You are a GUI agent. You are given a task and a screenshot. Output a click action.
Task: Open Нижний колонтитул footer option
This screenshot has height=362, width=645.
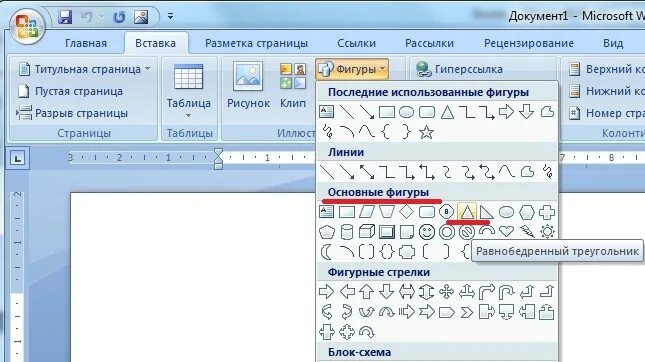click(607, 91)
